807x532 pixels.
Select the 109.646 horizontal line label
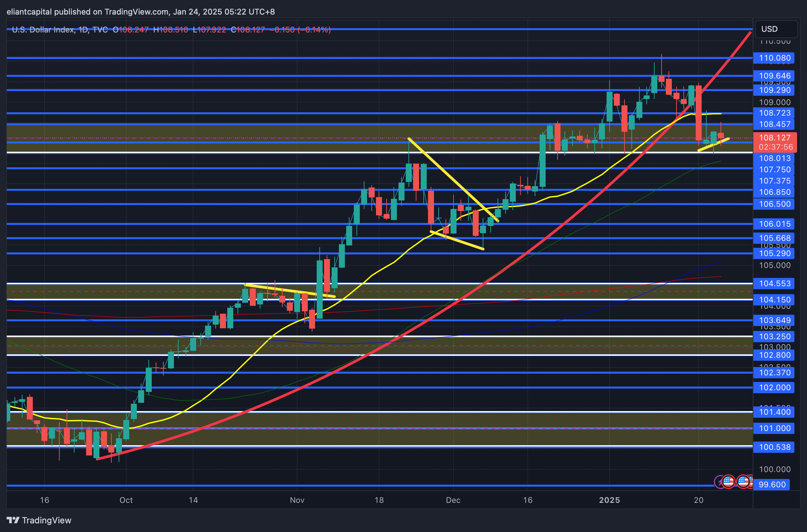pos(775,76)
